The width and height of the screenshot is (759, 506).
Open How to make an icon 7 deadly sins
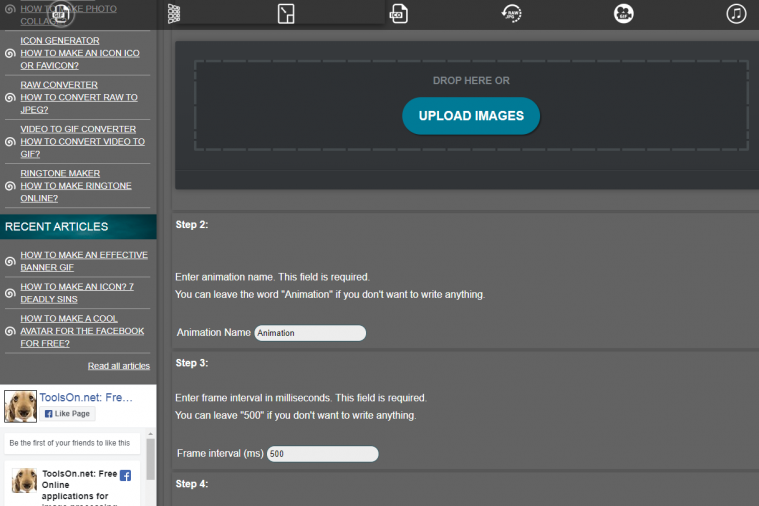[77, 292]
